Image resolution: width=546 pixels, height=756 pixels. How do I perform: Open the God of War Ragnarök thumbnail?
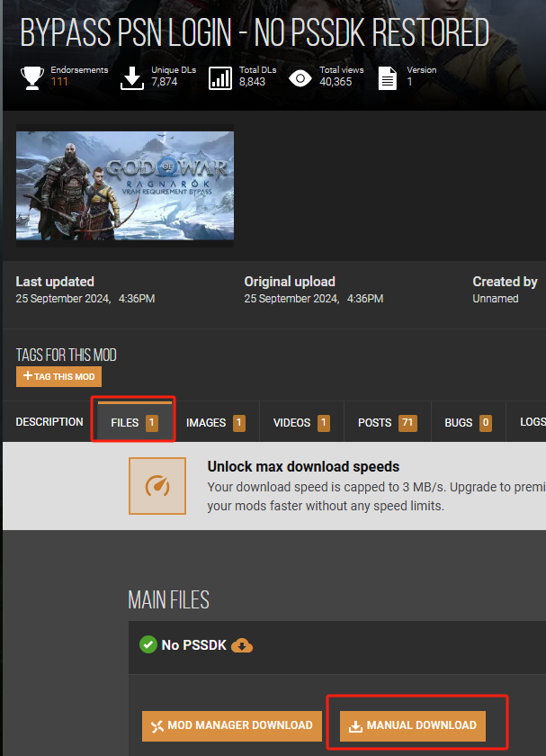click(x=125, y=186)
